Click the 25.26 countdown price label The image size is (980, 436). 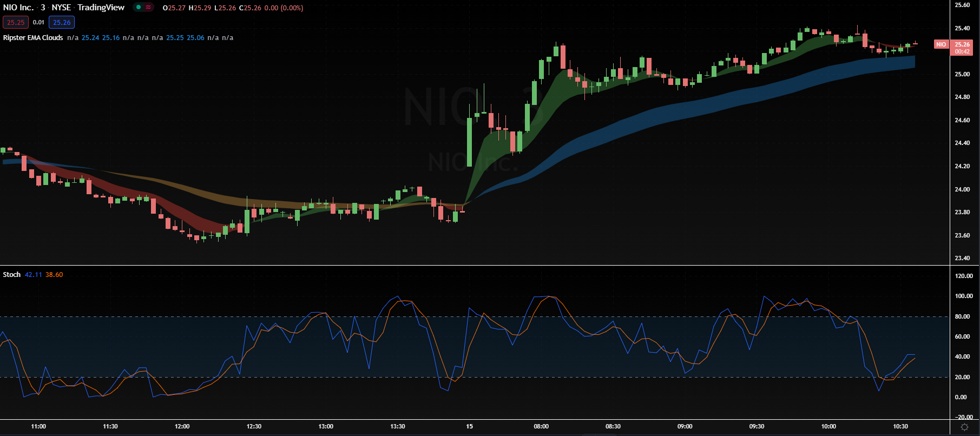point(962,48)
